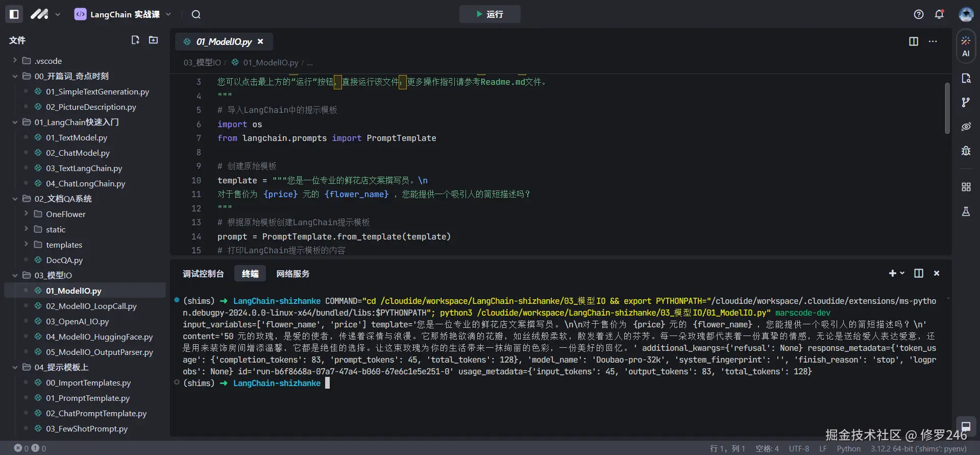
Task: Click the editor vertical scrollbar
Action: click(947, 108)
